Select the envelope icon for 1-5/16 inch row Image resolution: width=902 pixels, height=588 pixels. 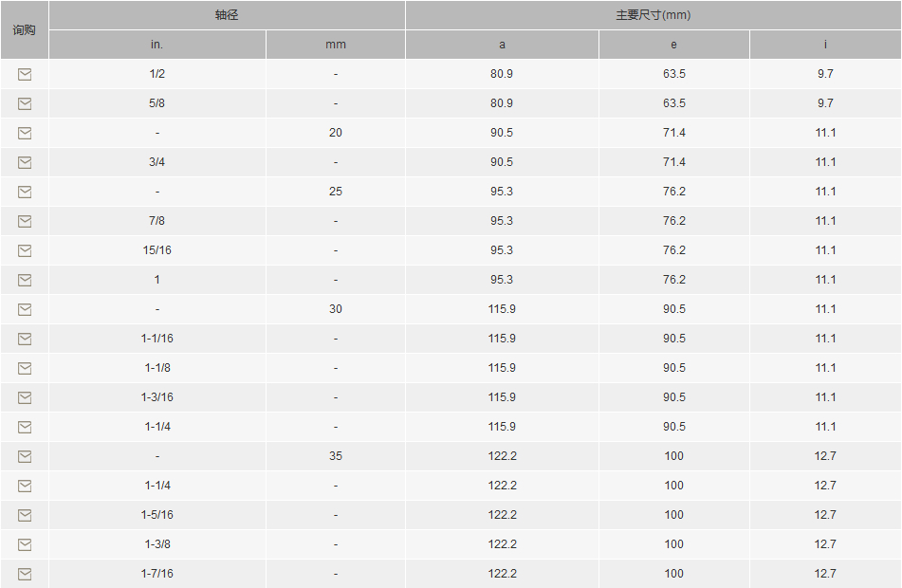pyautogui.click(x=25, y=515)
